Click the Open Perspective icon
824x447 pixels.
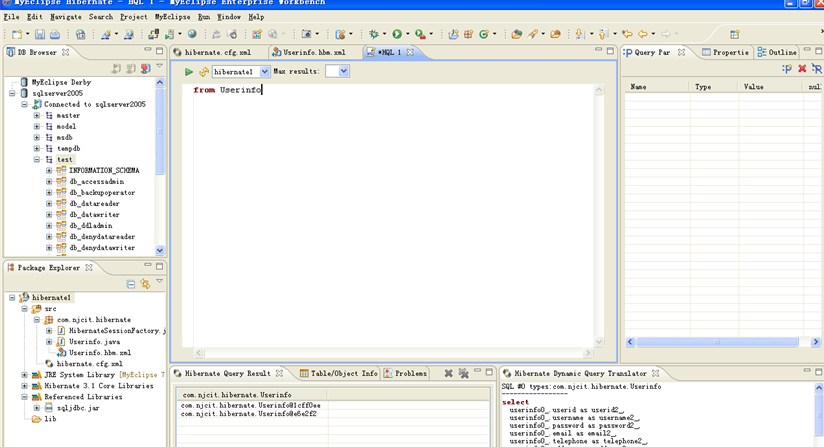pos(735,35)
